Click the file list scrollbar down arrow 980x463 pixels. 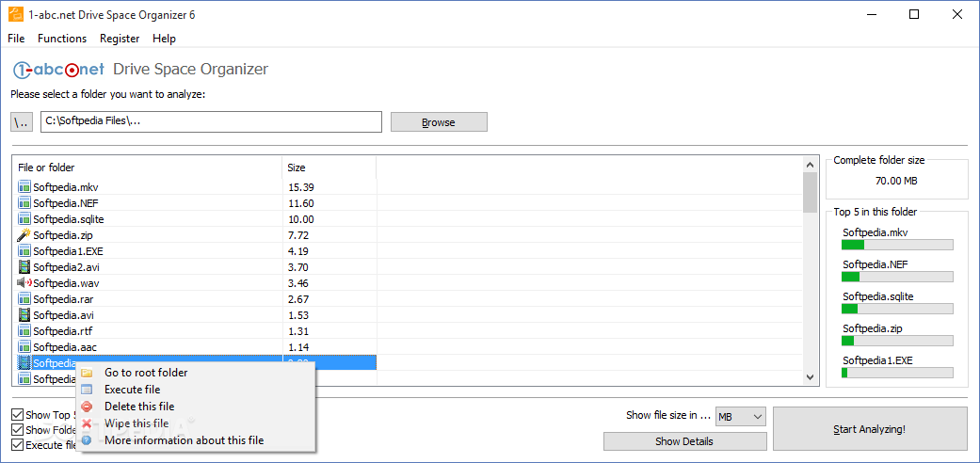point(810,376)
